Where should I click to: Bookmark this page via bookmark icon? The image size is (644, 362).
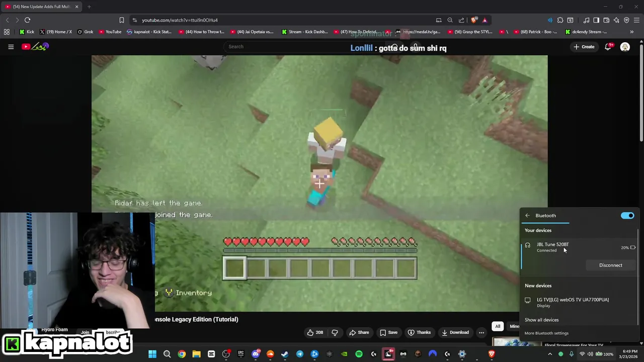[121, 20]
